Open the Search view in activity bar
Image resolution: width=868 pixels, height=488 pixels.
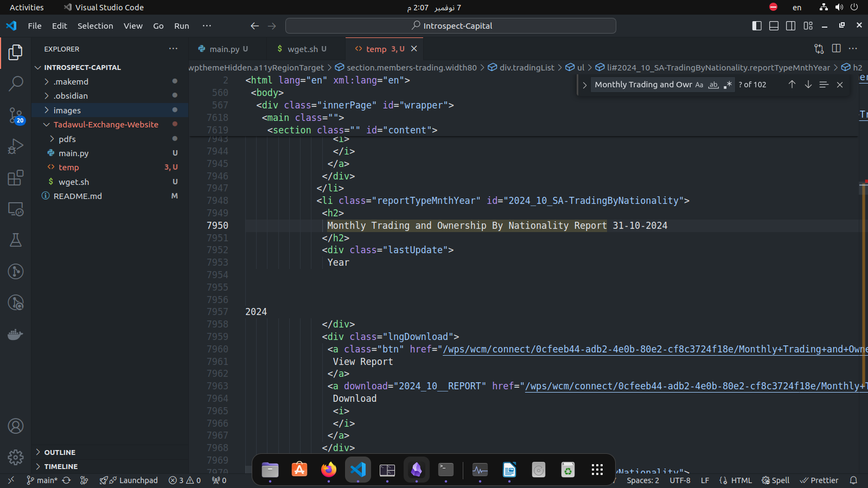tap(16, 84)
